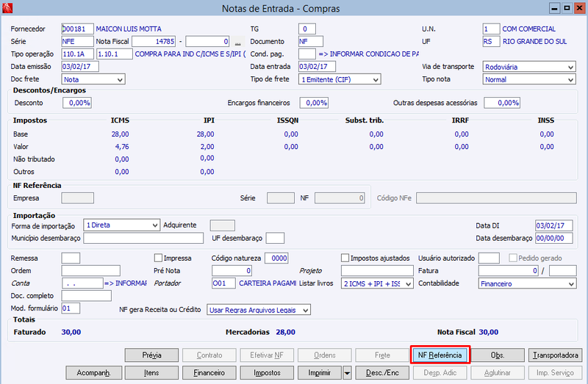Click the Prévia button
This screenshot has width=588, height=384.
coord(151,355)
